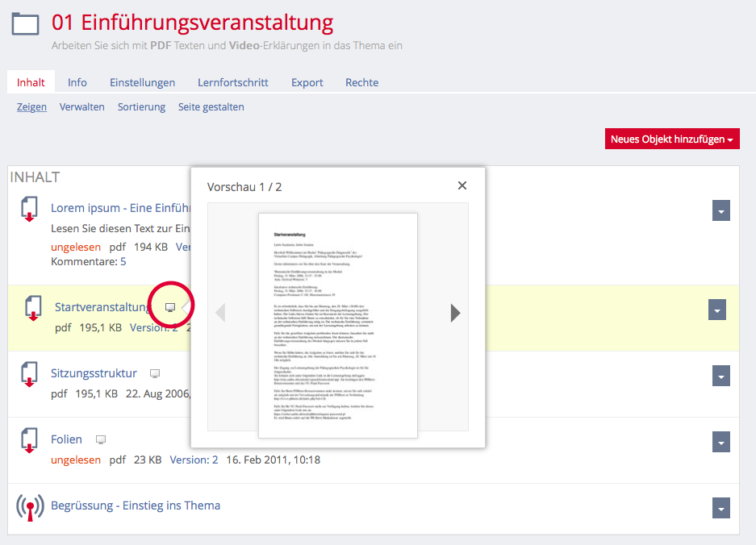This screenshot has width=756, height=545.
Task: Click the folder icon beside the page title
Action: [25, 23]
